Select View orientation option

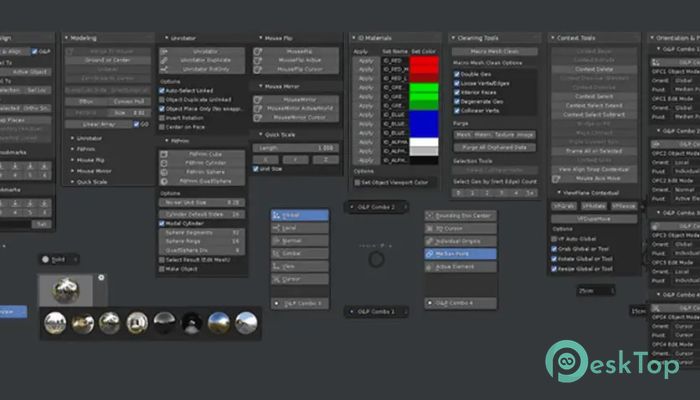(x=300, y=266)
